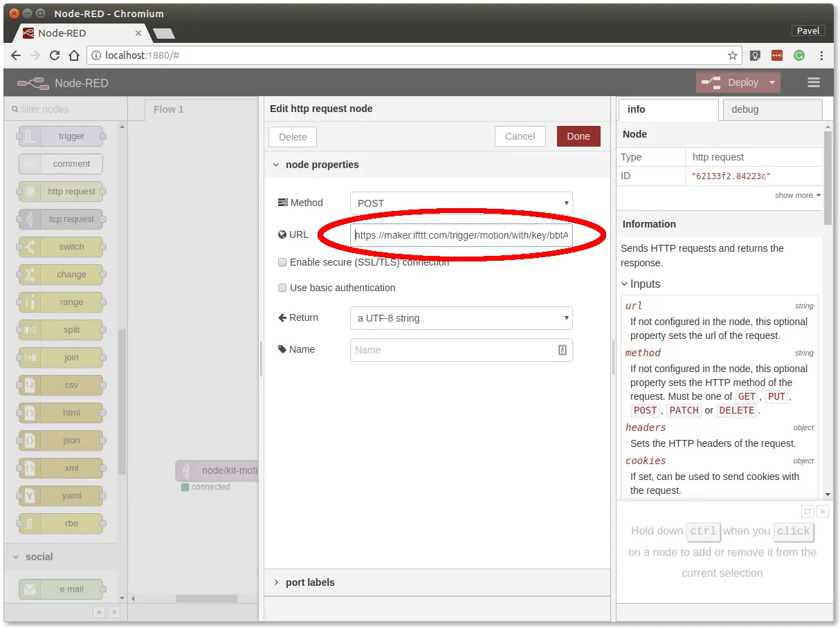
Task: Open a new browser tab
Action: (164, 33)
